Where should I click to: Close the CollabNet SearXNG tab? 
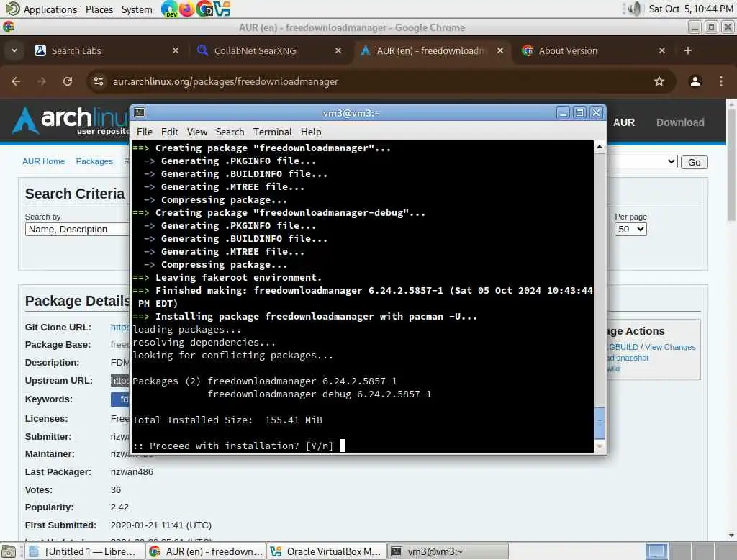pyautogui.click(x=338, y=50)
